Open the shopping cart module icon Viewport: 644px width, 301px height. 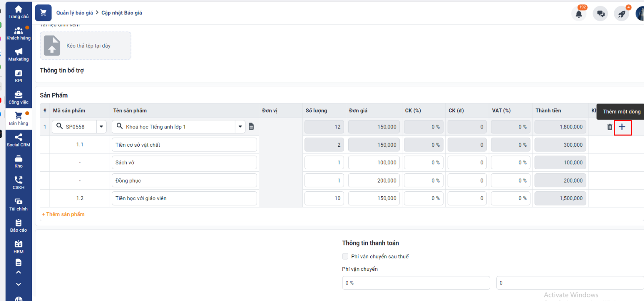43,13
